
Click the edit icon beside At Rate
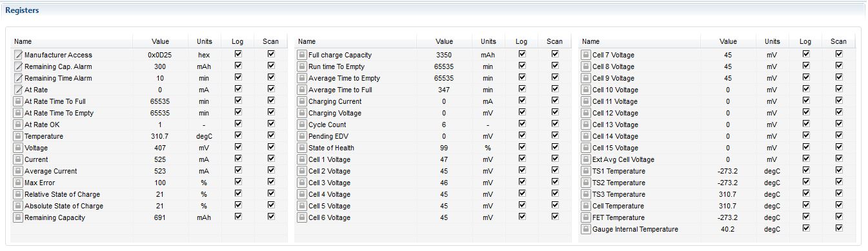pyautogui.click(x=17, y=90)
